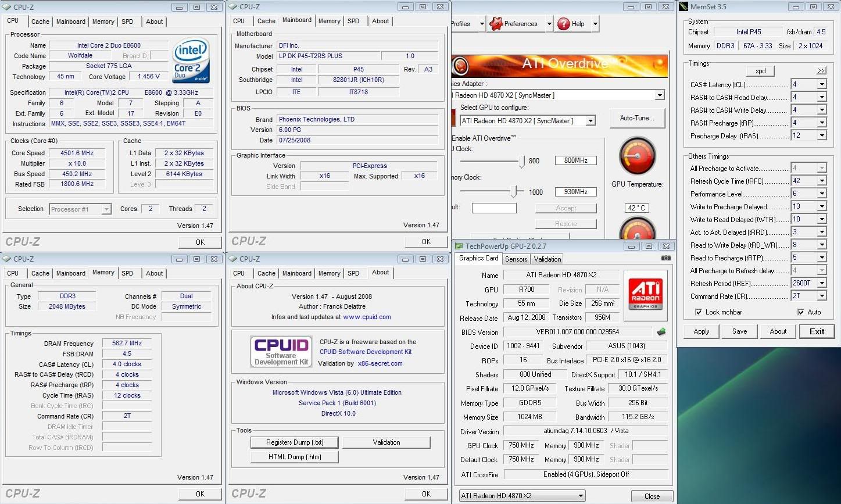Open the Performance Level dropdown
This screenshot has width=841, height=504.
point(822,194)
